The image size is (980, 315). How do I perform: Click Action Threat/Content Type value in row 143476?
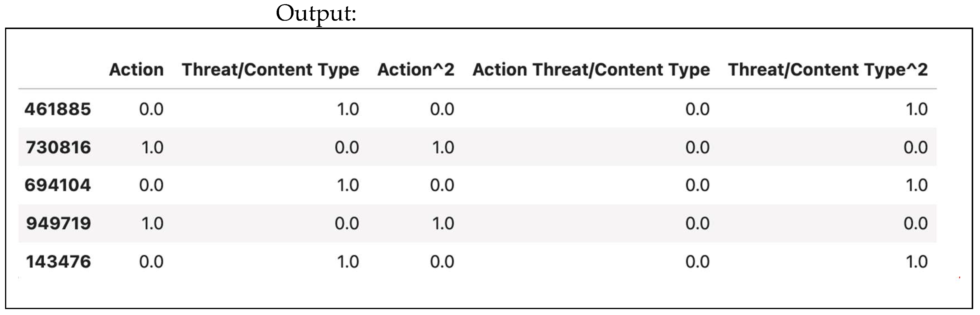tap(697, 262)
